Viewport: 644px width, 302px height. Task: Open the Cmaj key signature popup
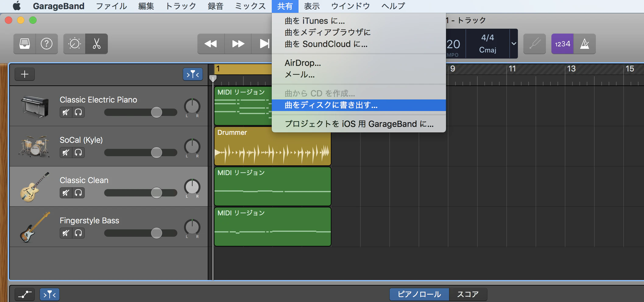tap(487, 50)
